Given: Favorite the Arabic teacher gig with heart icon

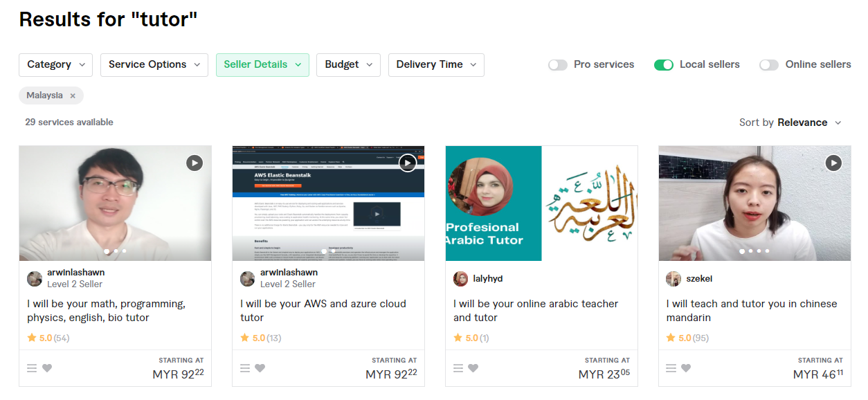Looking at the screenshot, I should click(473, 368).
